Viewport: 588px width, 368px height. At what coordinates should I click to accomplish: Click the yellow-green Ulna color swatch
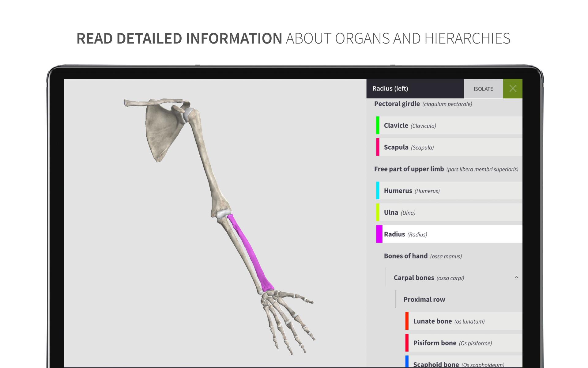[378, 213]
